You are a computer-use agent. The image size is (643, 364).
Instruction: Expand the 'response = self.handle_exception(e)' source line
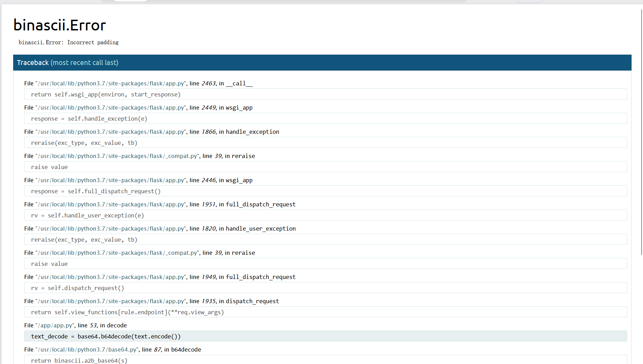pyautogui.click(x=89, y=119)
